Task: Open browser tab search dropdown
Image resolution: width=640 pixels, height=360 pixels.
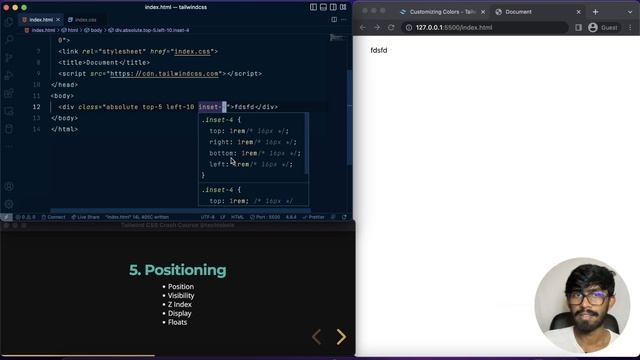Action: pos(630,12)
